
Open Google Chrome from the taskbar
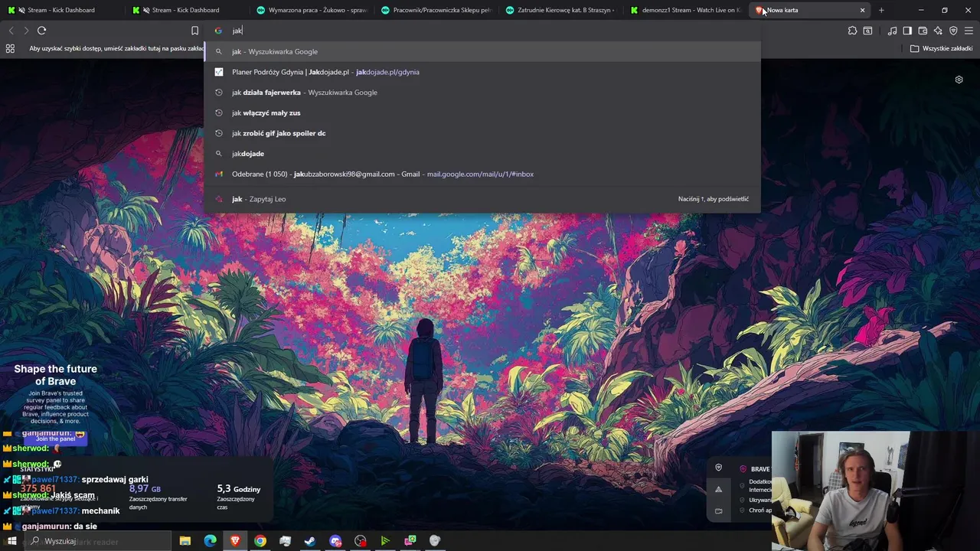pyautogui.click(x=260, y=541)
